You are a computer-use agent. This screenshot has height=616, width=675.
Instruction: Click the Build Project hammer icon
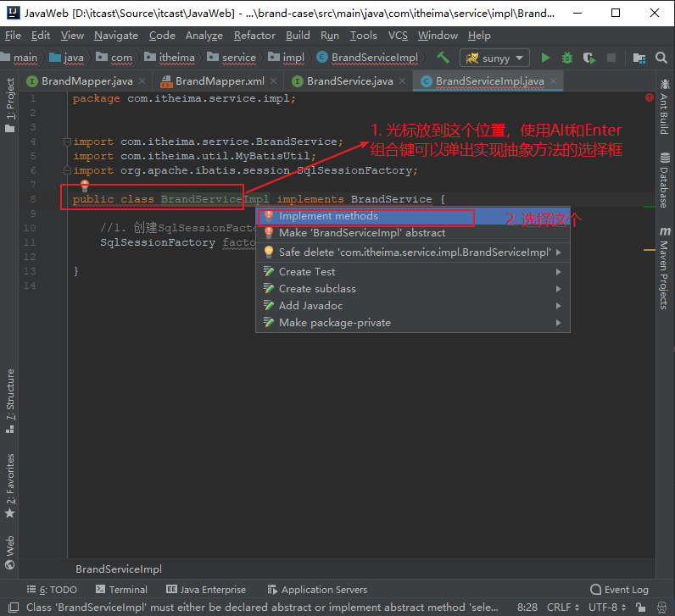pos(443,58)
